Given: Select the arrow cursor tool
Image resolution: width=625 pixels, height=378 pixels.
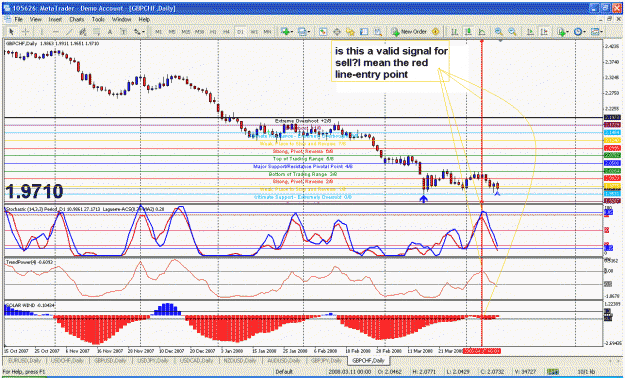Looking at the screenshot, I should [x=11, y=32].
